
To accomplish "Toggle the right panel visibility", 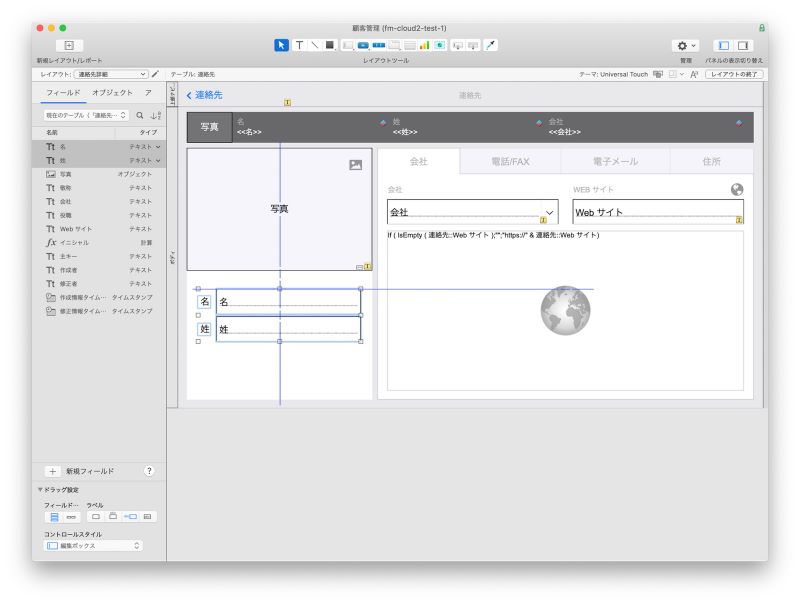I will coord(743,45).
